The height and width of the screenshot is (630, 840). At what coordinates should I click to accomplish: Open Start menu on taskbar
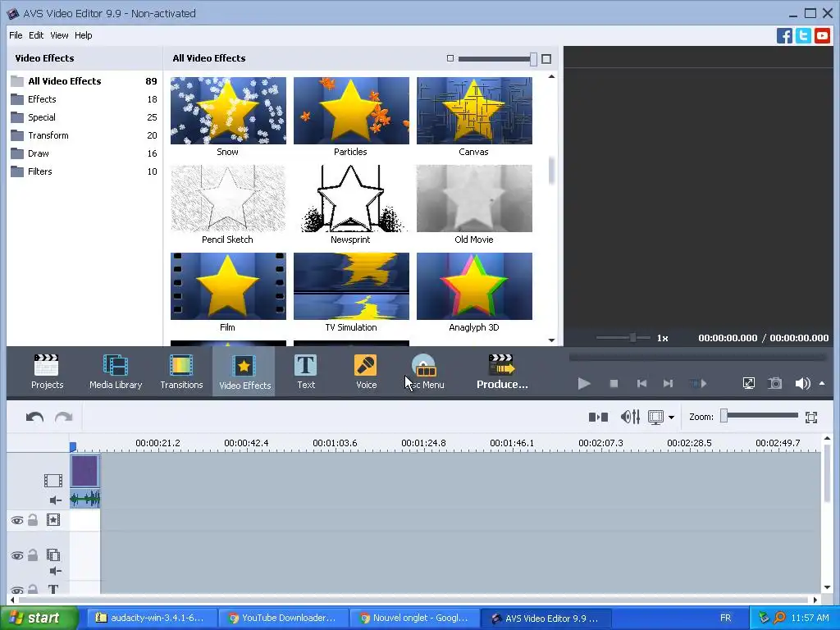(39, 619)
